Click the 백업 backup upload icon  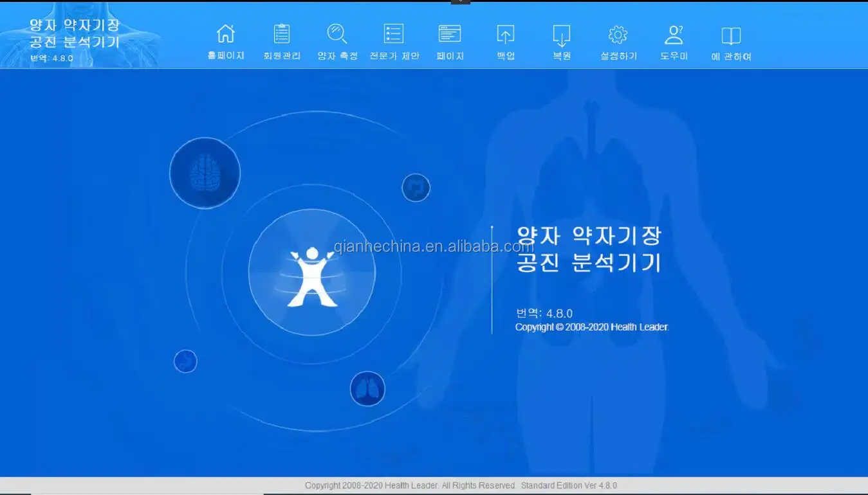[506, 35]
